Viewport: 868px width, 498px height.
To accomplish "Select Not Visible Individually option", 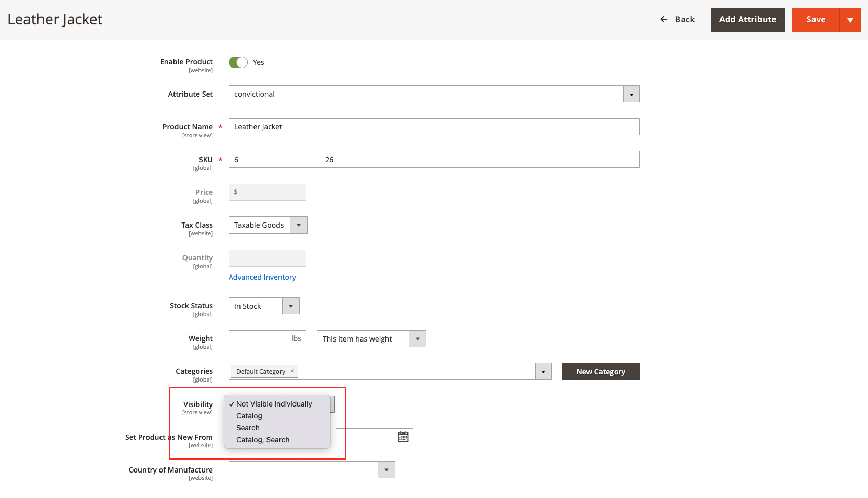I will pos(274,404).
